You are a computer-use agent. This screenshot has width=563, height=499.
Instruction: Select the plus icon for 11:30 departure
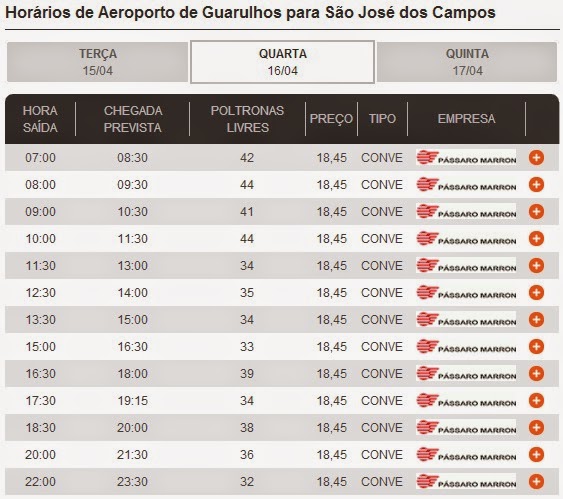[536, 266]
